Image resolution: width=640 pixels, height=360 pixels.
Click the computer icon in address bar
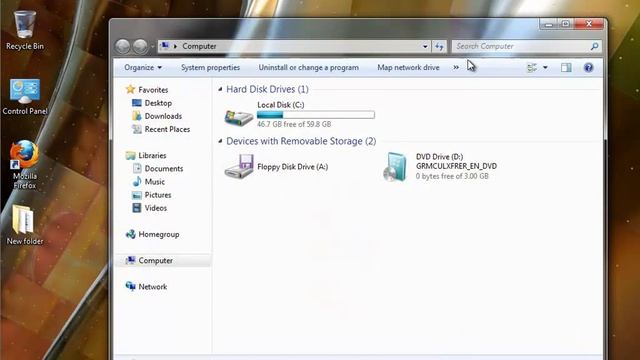(164, 46)
